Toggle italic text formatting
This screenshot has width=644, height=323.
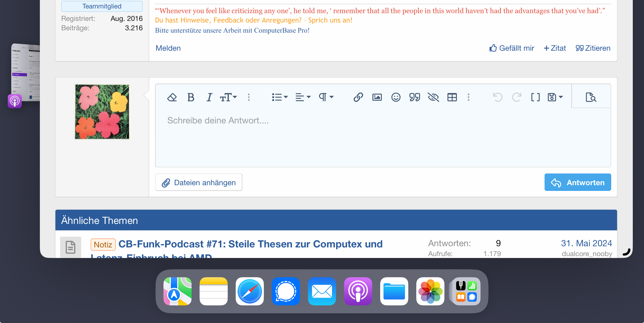coord(209,97)
